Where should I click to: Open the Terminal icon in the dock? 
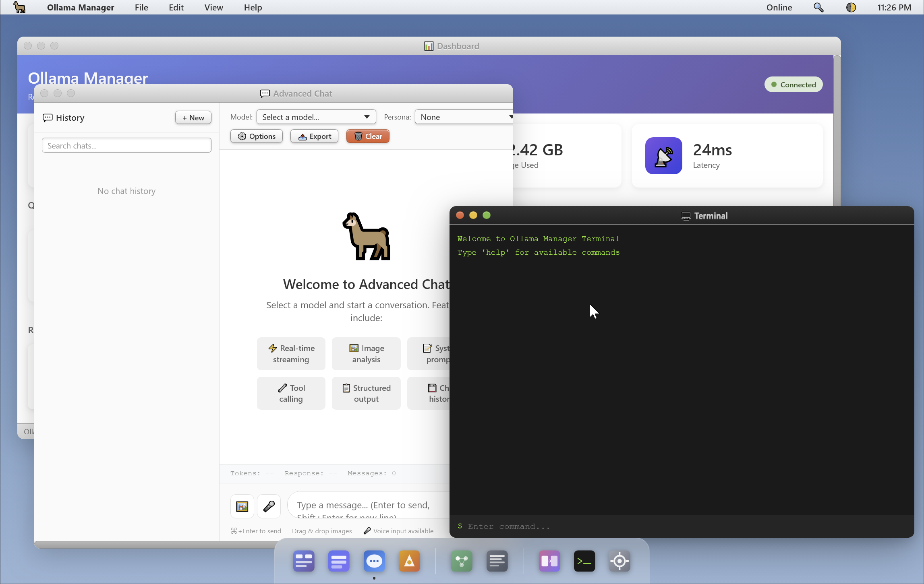point(584,561)
